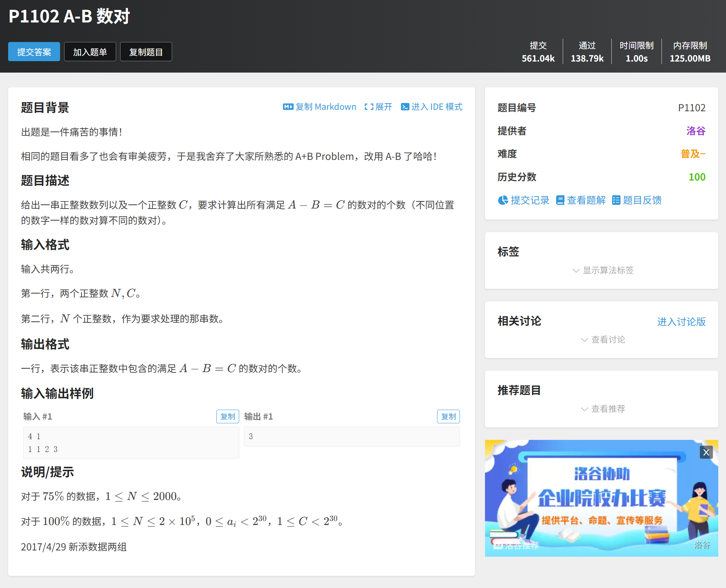
Task: Click the 普及− difficulty label
Action: (x=692, y=154)
